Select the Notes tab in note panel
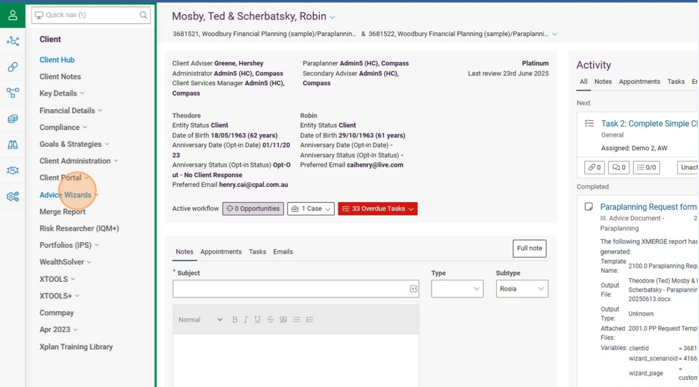The image size is (699, 387). tap(184, 252)
